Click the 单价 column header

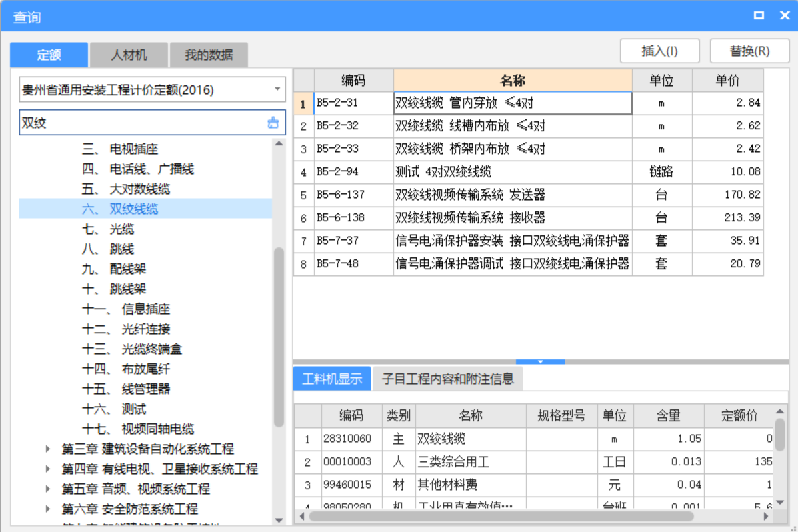click(727, 81)
